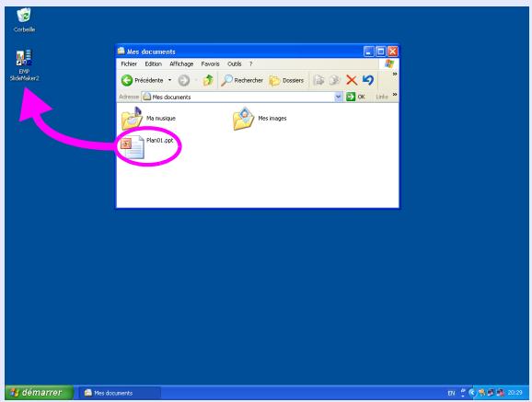Click the greyed-out Forward arrow button
The image size is (532, 402).
pos(183,80)
